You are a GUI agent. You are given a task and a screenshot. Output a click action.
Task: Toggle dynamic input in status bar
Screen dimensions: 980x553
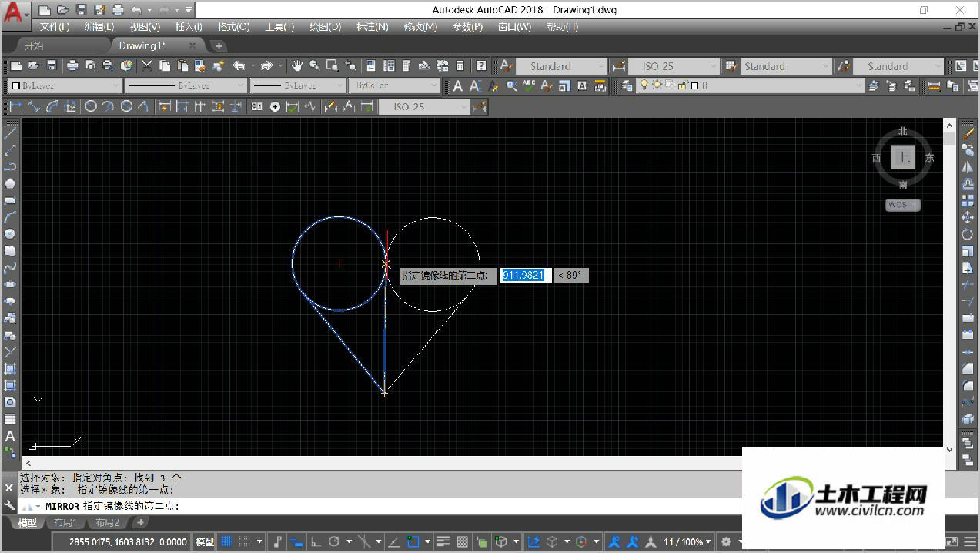(296, 541)
